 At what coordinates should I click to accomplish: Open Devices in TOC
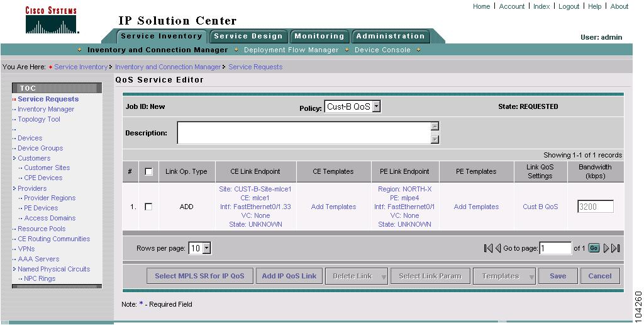click(30, 138)
